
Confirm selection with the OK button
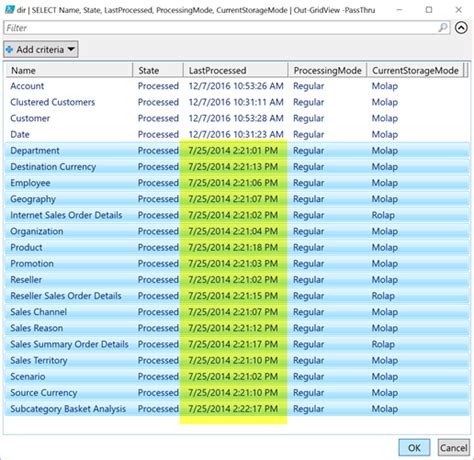point(414,447)
